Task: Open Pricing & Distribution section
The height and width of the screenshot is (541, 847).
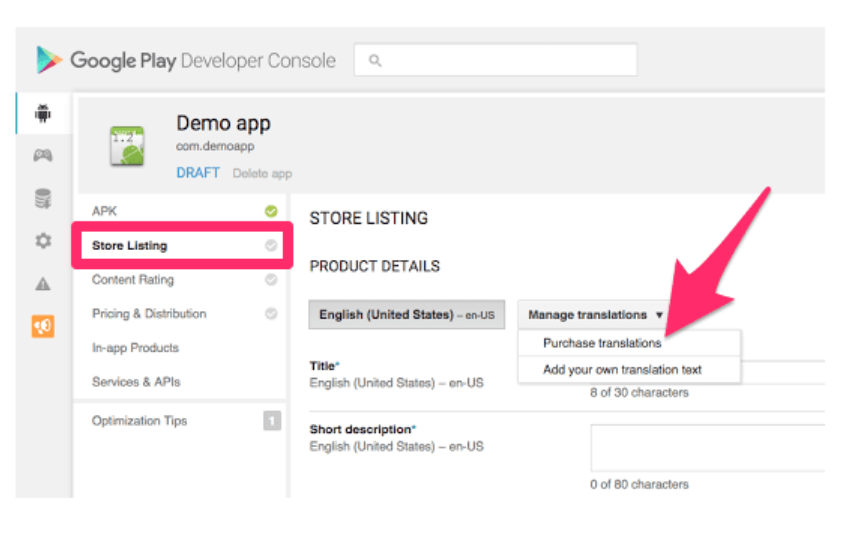Action: coord(183,314)
